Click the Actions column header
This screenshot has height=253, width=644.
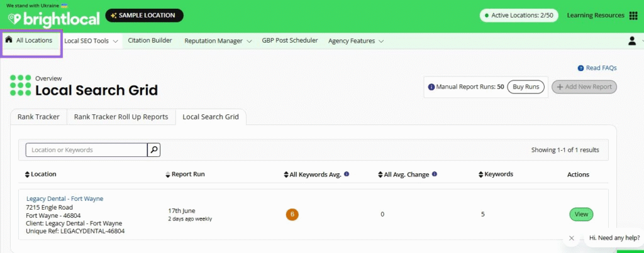click(x=578, y=175)
